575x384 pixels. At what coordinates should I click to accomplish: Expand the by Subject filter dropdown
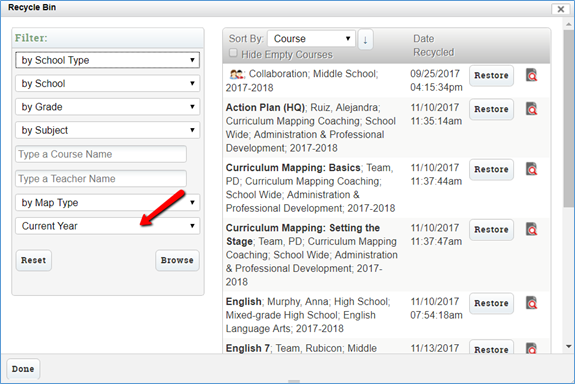pos(107,130)
